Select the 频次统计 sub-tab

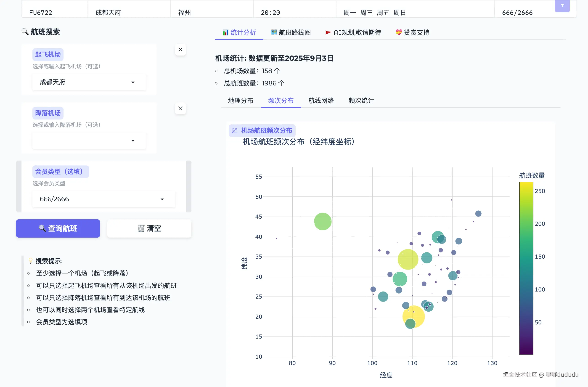pos(361,101)
